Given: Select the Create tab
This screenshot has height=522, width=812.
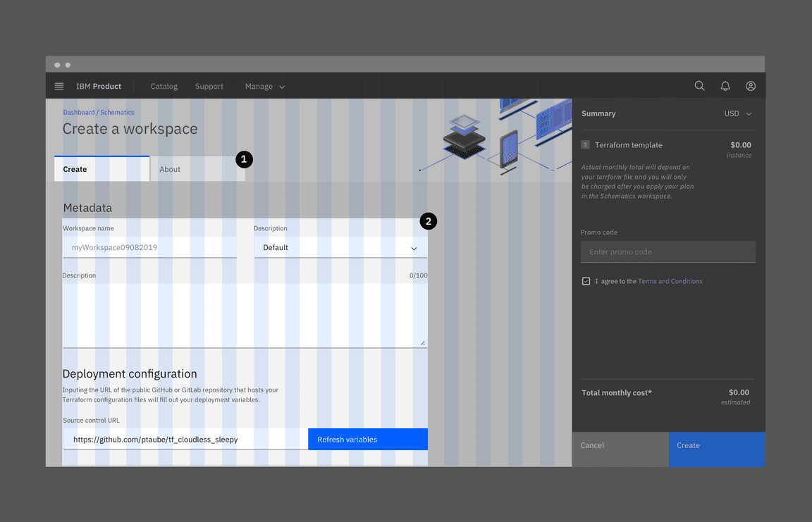Looking at the screenshot, I should pos(101,169).
